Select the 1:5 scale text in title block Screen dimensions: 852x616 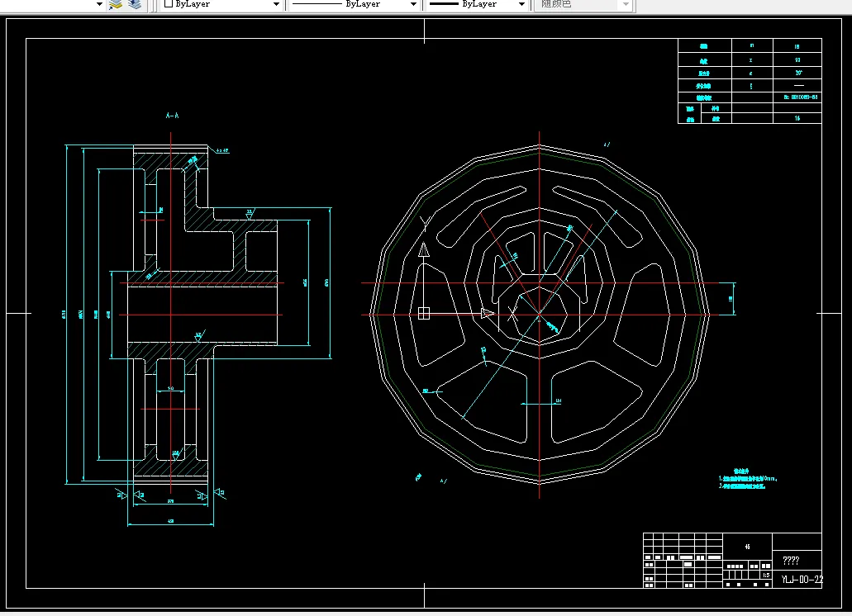point(765,575)
